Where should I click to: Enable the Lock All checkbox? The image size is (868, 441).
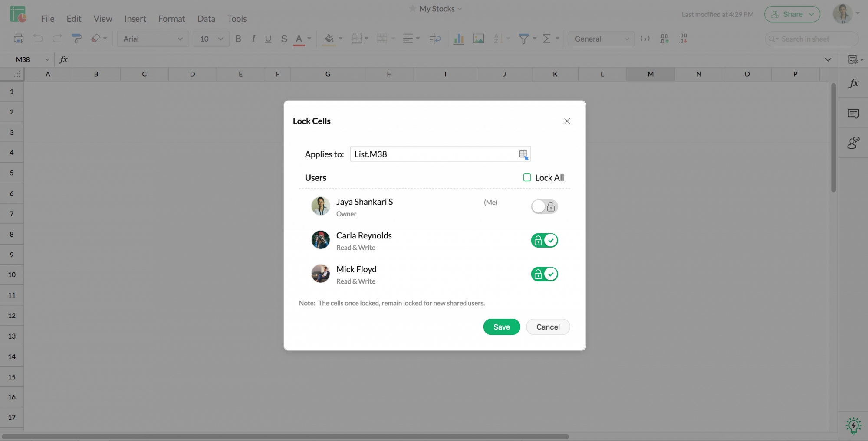[x=527, y=177]
